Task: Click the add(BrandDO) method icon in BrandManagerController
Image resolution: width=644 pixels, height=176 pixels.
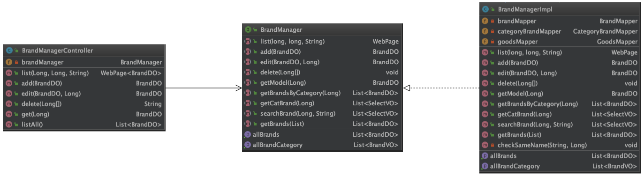Action: 9,83
